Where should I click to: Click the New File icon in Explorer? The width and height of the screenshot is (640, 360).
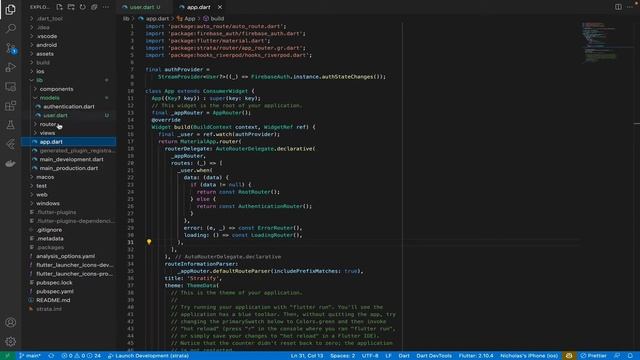click(59, 7)
